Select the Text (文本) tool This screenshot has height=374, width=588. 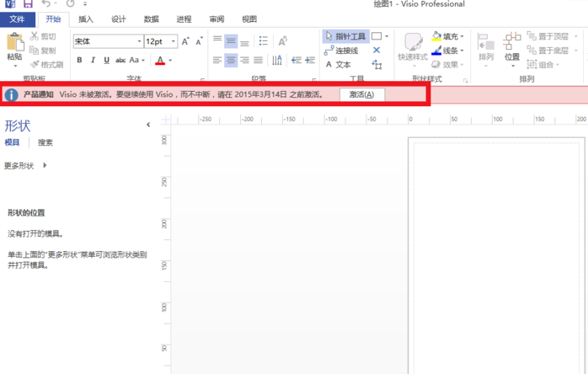(x=338, y=64)
